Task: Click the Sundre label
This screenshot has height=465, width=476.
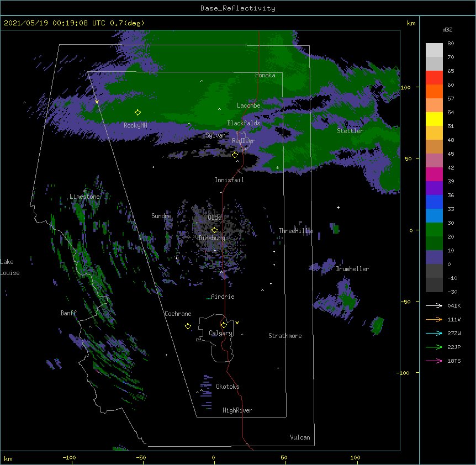Action: (x=161, y=216)
